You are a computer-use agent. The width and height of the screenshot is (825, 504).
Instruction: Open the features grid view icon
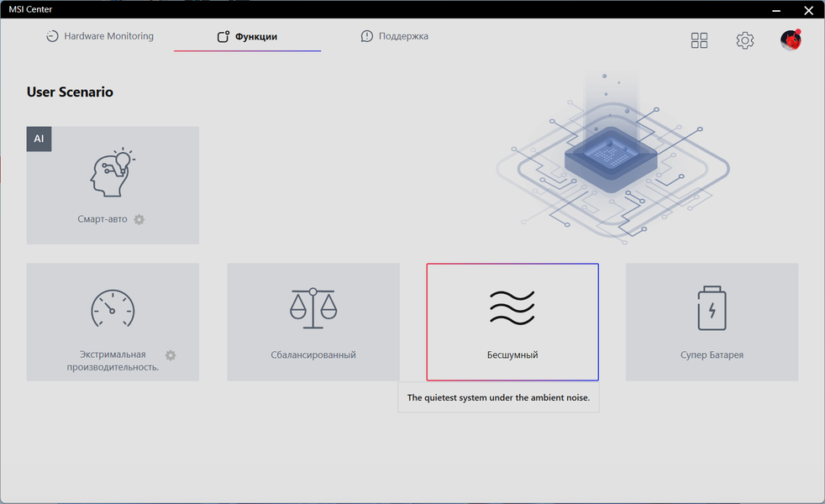point(699,40)
